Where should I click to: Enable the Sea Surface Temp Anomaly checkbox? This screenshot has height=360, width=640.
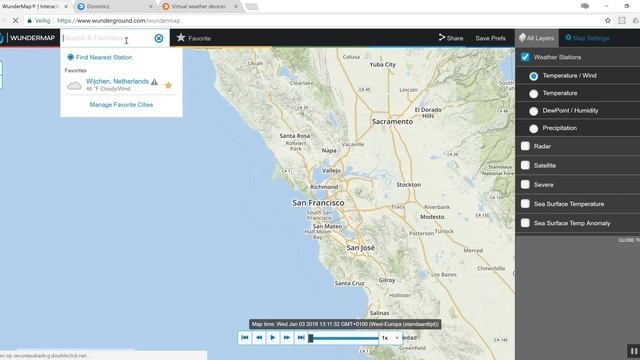click(x=525, y=222)
